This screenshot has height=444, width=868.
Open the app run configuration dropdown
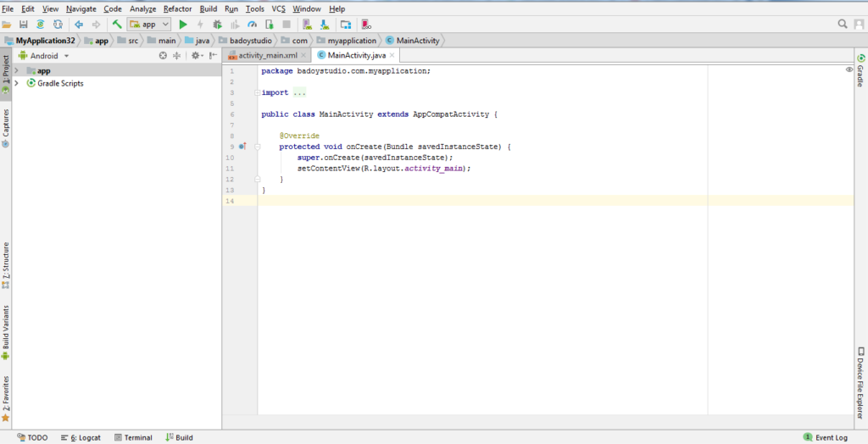coord(149,25)
